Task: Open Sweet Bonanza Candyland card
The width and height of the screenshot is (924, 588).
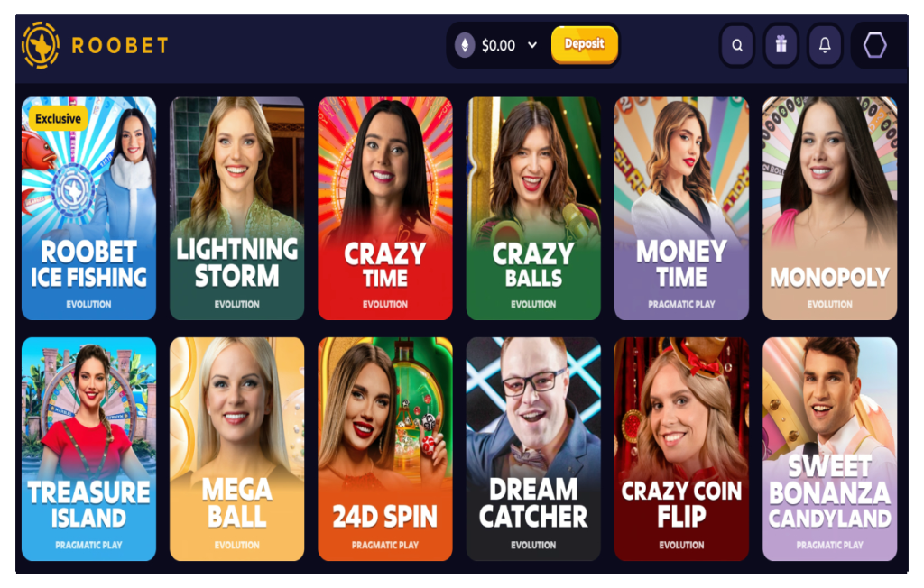Action: [x=830, y=449]
